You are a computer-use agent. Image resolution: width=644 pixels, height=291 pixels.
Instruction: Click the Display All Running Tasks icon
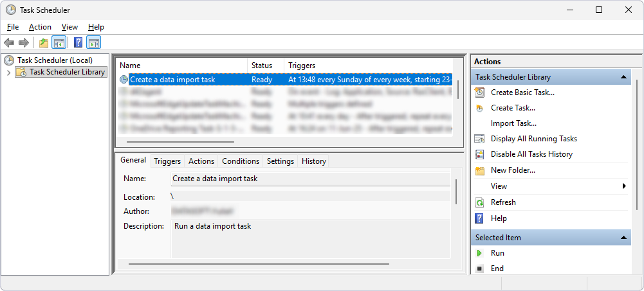coord(479,139)
